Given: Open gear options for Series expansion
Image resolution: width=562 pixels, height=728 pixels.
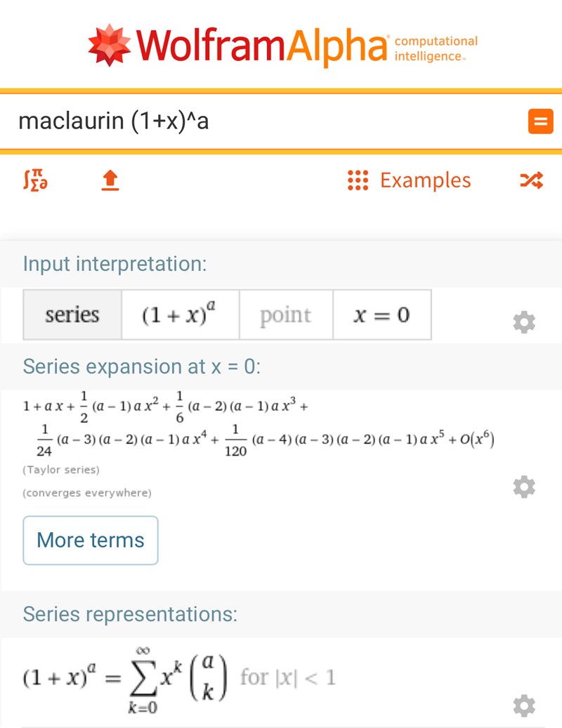Looking at the screenshot, I should (524, 487).
